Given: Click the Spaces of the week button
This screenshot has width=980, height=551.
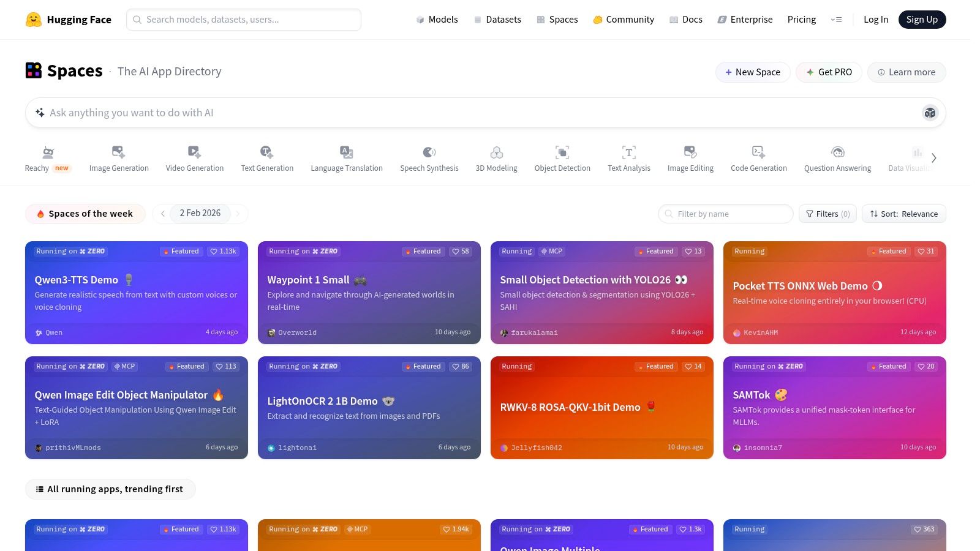Looking at the screenshot, I should tap(85, 214).
